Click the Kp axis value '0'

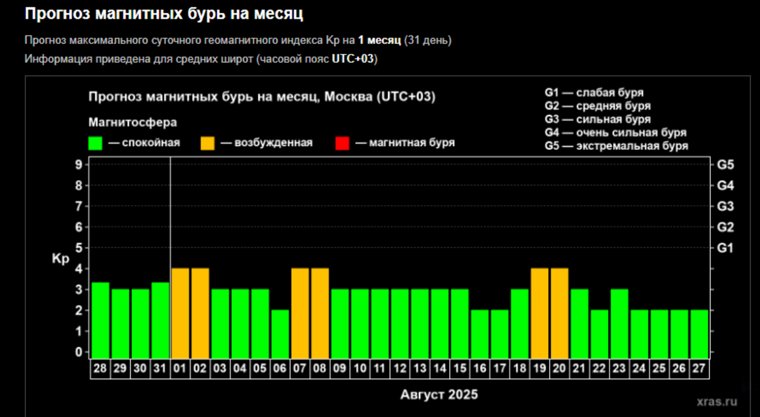79,353
